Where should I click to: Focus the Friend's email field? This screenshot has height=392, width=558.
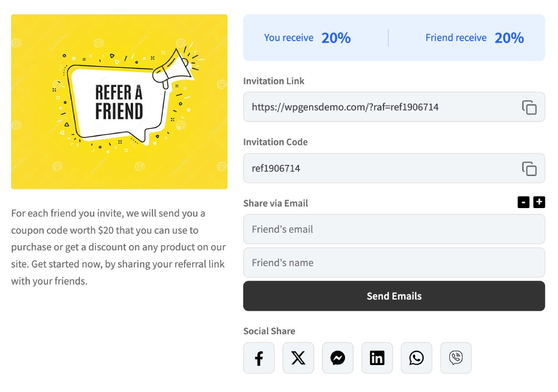[x=393, y=229]
